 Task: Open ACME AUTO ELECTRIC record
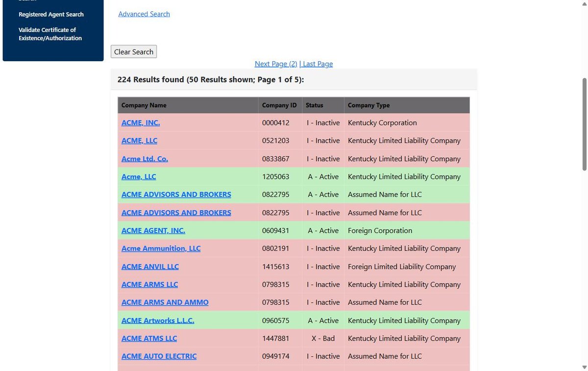click(159, 356)
